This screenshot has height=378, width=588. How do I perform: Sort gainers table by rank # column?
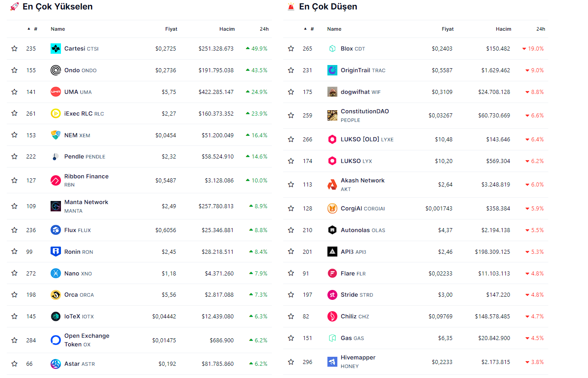pos(35,29)
